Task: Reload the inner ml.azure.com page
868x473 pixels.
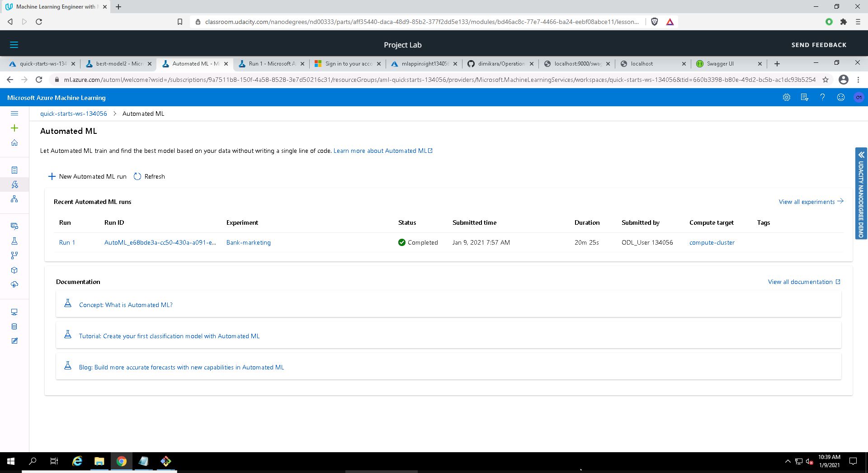Action: click(39, 80)
